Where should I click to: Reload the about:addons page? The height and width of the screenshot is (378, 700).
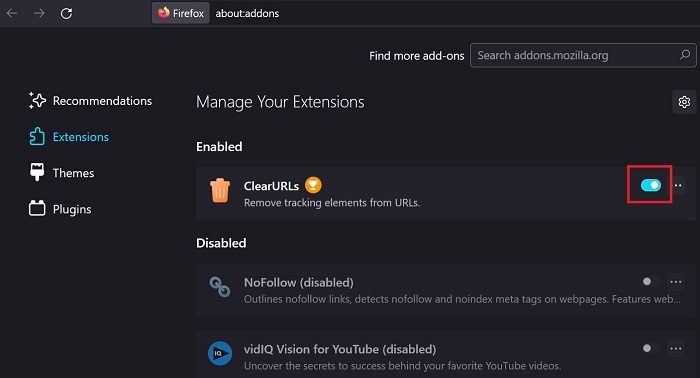pos(67,13)
